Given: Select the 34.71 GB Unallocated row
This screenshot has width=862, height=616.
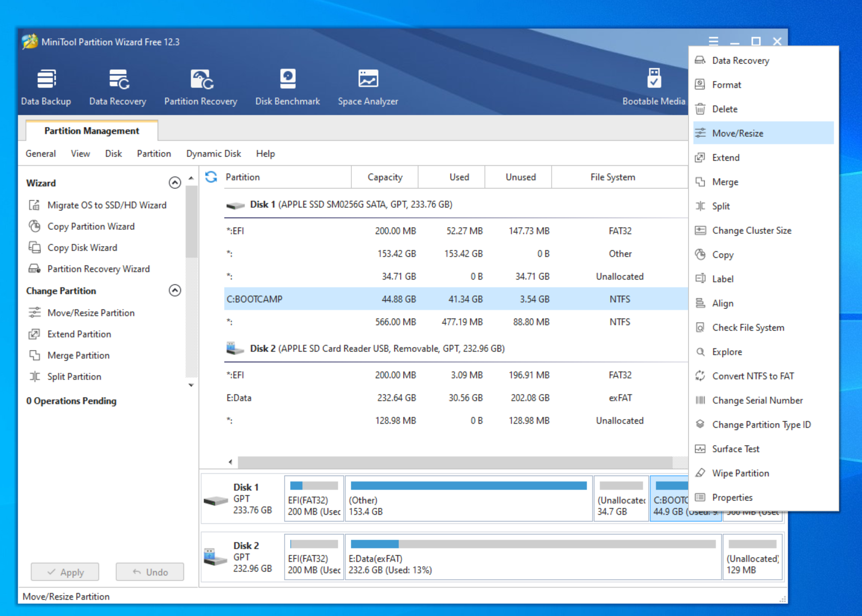Looking at the screenshot, I should pyautogui.click(x=456, y=277).
